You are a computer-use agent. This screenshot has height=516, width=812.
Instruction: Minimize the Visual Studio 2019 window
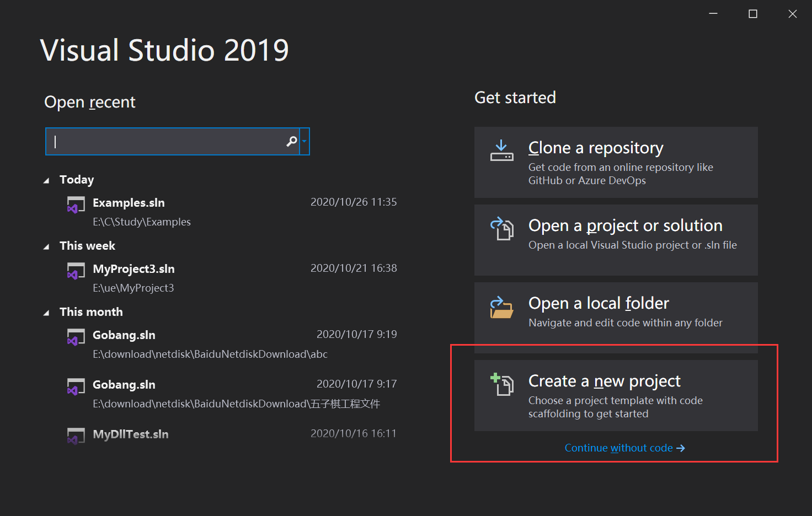[x=713, y=14]
